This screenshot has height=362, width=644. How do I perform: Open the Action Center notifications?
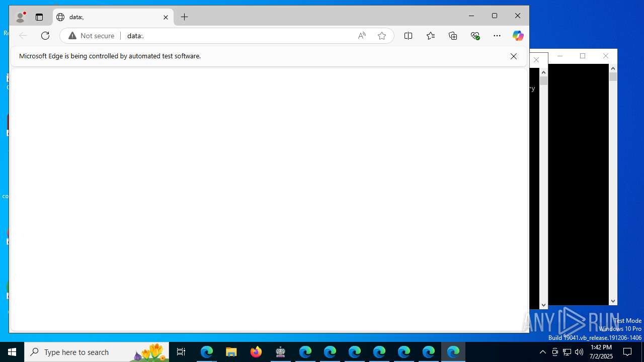pos(627,352)
